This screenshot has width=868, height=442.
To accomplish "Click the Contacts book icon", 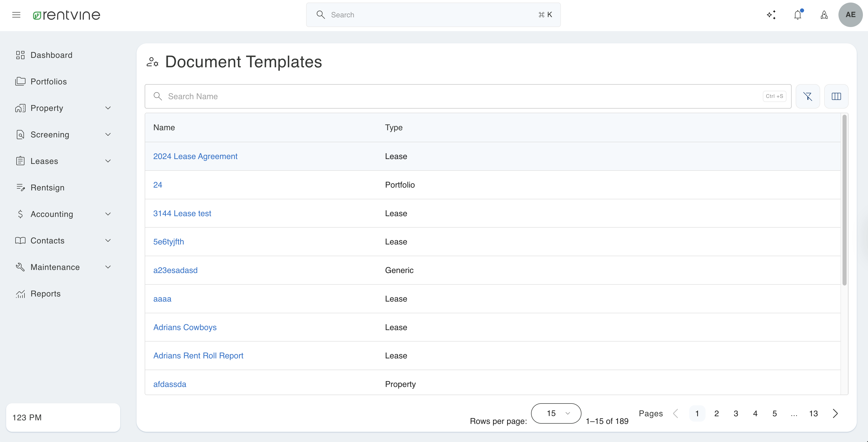I will [x=20, y=240].
